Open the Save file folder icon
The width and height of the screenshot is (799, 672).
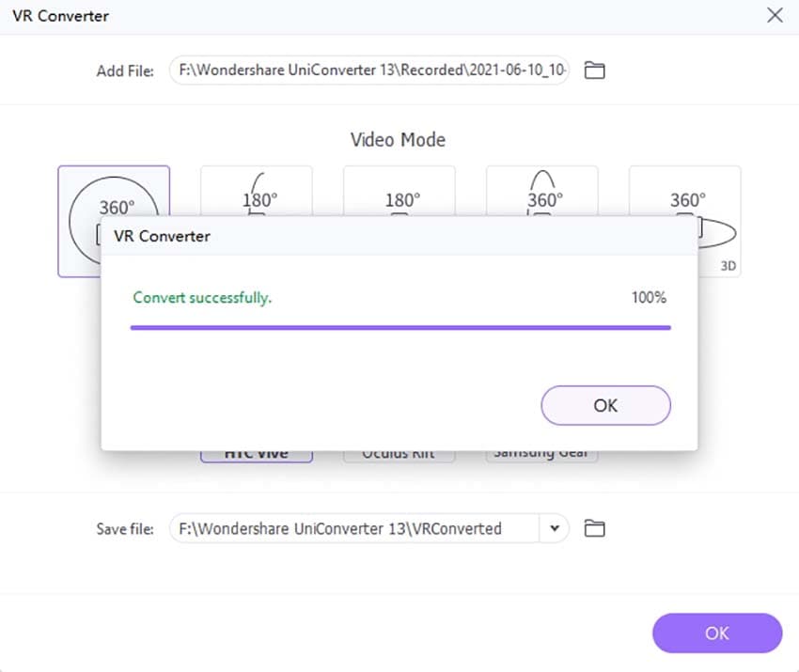tap(594, 528)
